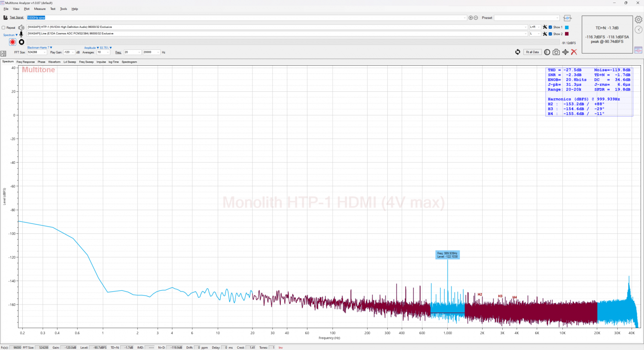Click the refresh loop arrows icon
This screenshot has width=644, height=350.
518,52
